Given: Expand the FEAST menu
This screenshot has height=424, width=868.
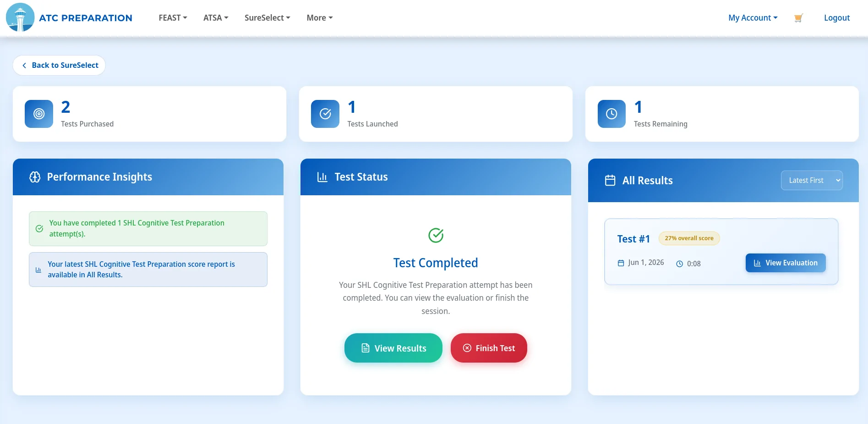Looking at the screenshot, I should [x=173, y=18].
